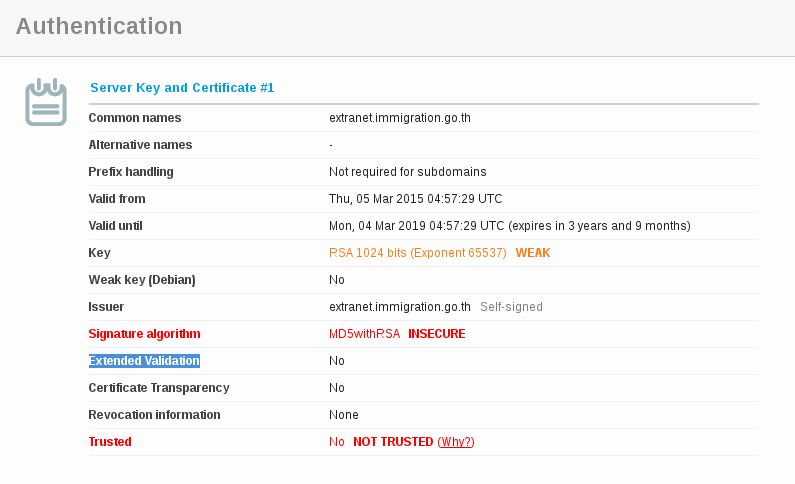Click the MD5withRSA signature algorithm text
This screenshot has height=484, width=795.
364,334
